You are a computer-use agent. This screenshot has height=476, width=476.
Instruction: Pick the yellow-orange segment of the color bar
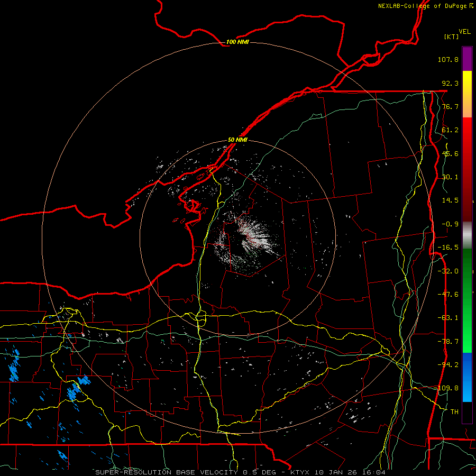point(467,94)
